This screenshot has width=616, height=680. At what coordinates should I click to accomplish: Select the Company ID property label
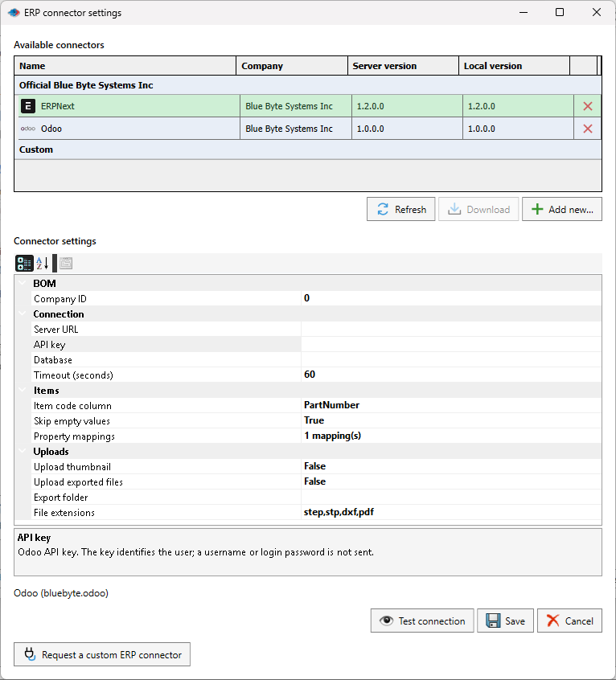(x=60, y=299)
